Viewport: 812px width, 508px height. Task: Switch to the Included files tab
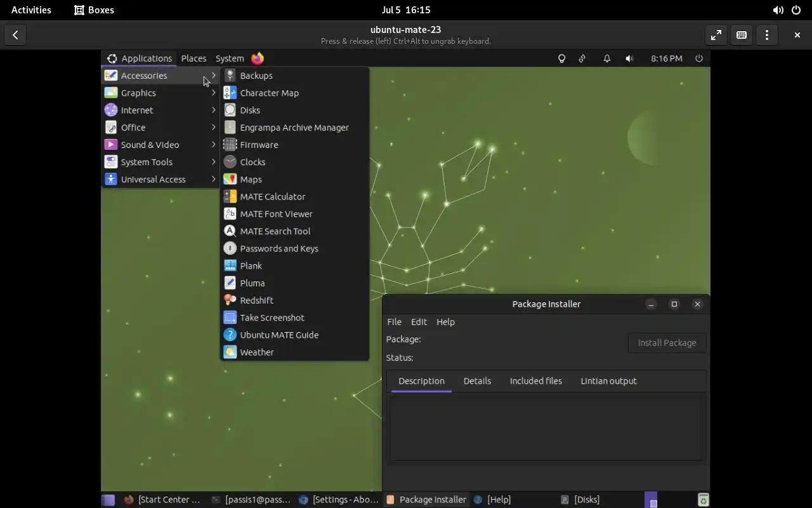[x=536, y=381]
